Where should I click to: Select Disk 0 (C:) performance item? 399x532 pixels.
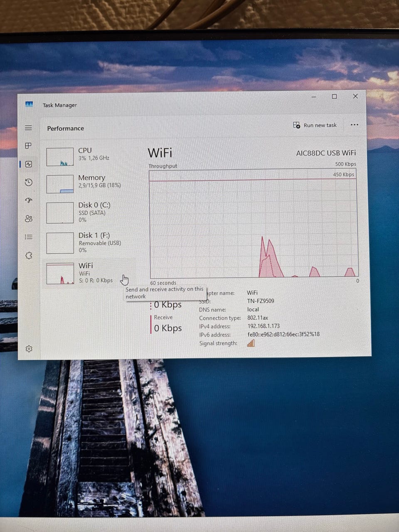[89, 212]
